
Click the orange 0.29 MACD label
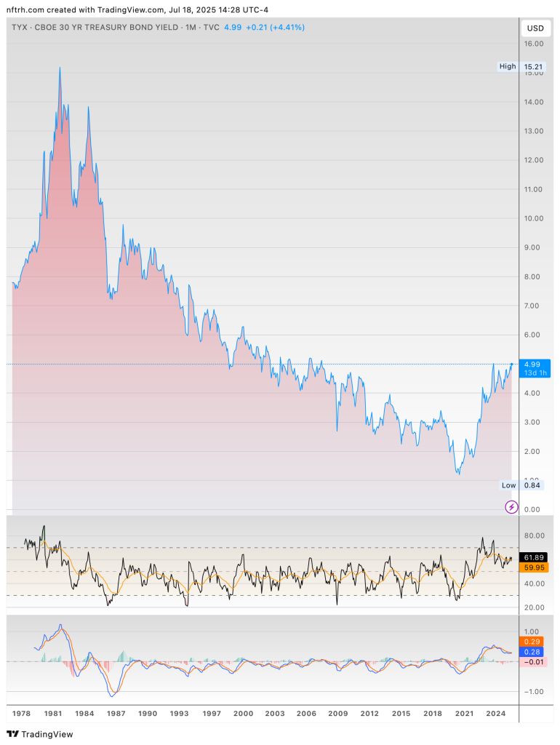click(532, 642)
